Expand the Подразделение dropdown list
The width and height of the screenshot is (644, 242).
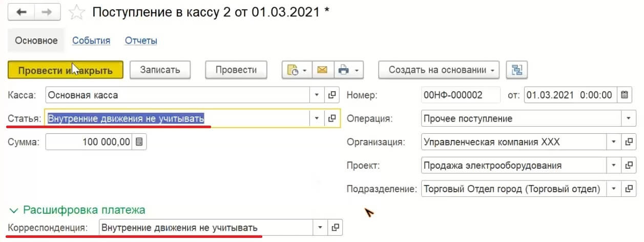coord(614,189)
